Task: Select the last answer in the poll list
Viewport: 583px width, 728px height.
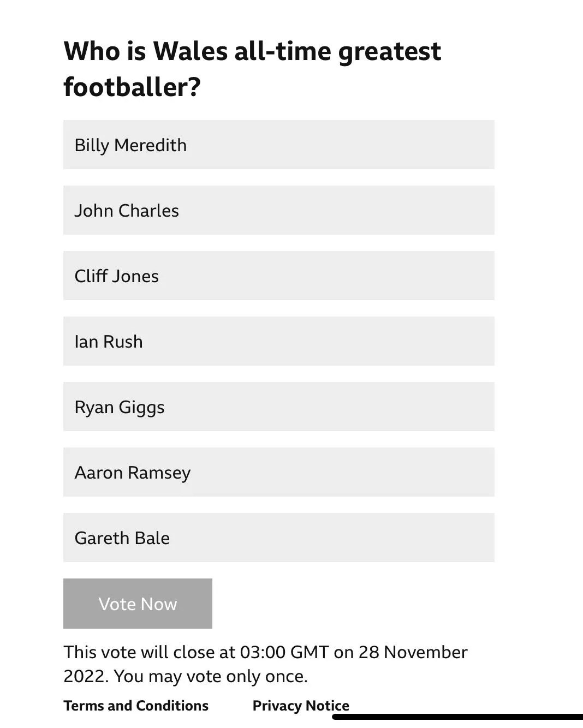Action: pyautogui.click(x=278, y=538)
